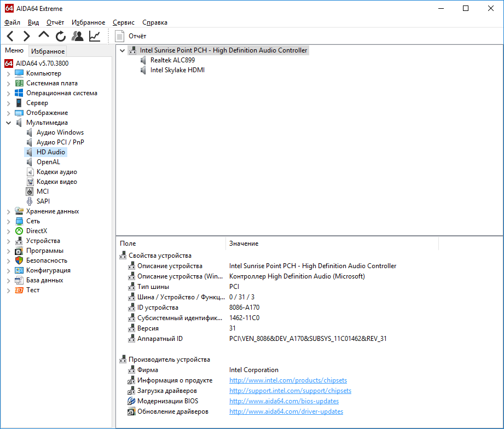504x429 pixels.
Task: Click the Хранение данных storage icon
Action: click(x=19, y=211)
